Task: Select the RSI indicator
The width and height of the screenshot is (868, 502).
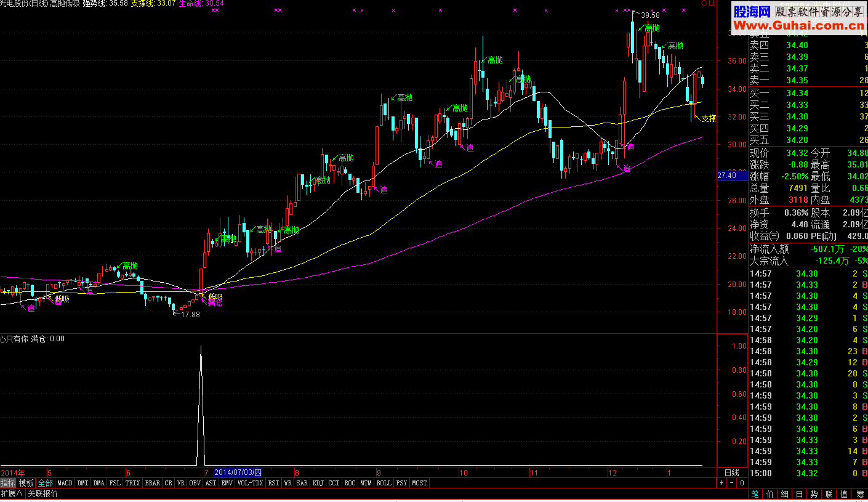Action: click(x=274, y=483)
